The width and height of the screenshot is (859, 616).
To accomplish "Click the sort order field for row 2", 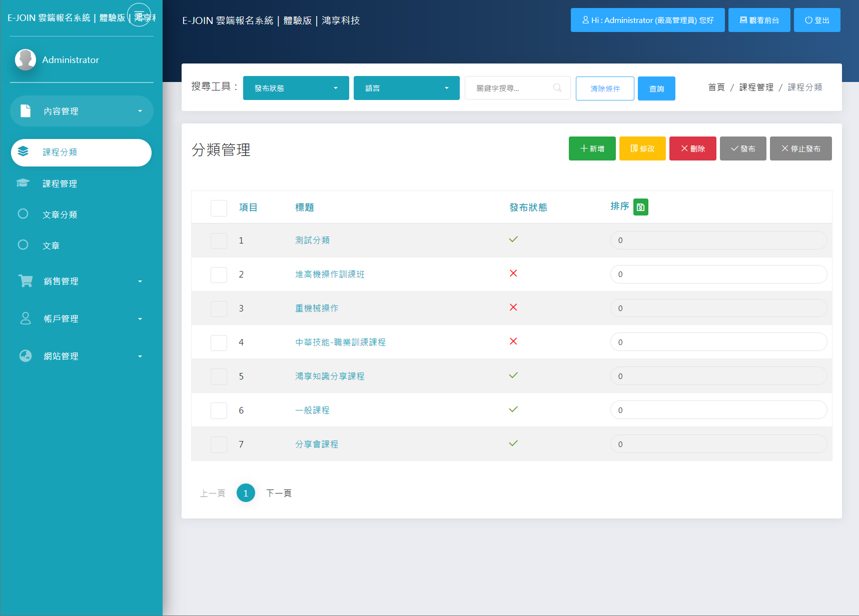I will (x=718, y=274).
